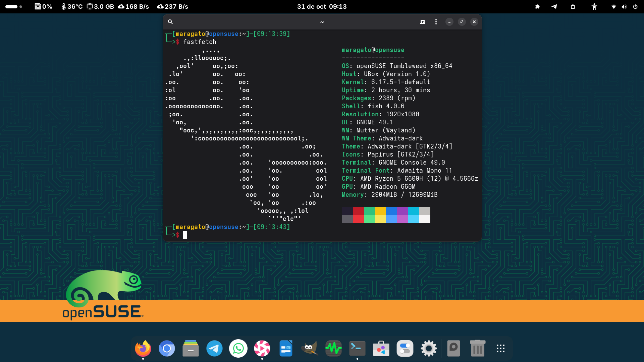Open the clipboard indicator in the top bar
The width and height of the screenshot is (644, 362).
(x=573, y=7)
